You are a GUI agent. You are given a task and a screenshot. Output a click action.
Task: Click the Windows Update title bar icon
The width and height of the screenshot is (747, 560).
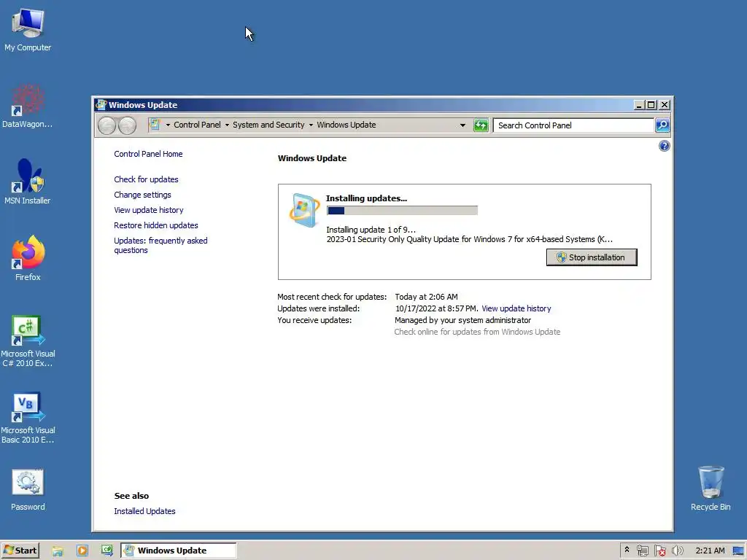101,105
